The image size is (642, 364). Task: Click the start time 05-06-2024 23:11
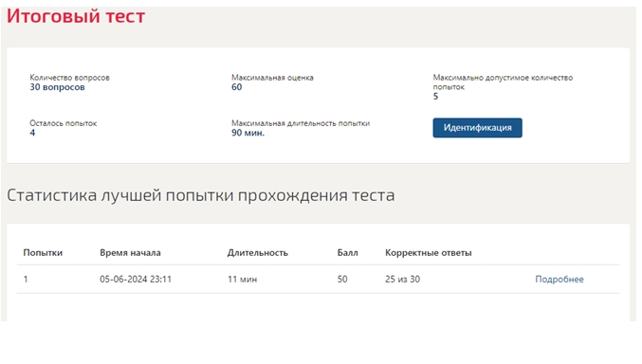tap(136, 280)
